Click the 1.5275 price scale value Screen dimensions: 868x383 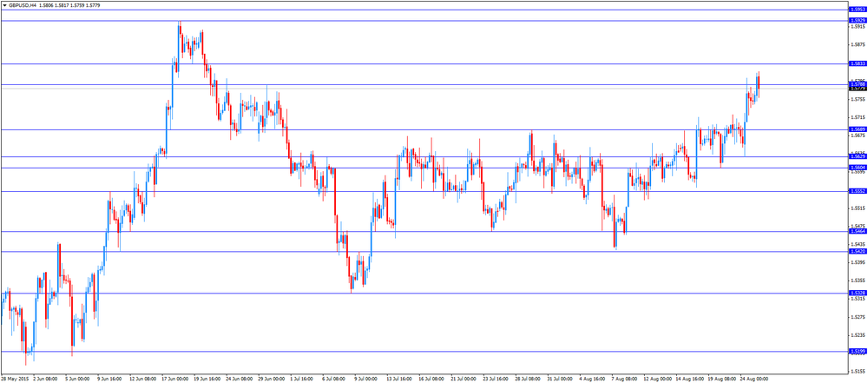858,318
